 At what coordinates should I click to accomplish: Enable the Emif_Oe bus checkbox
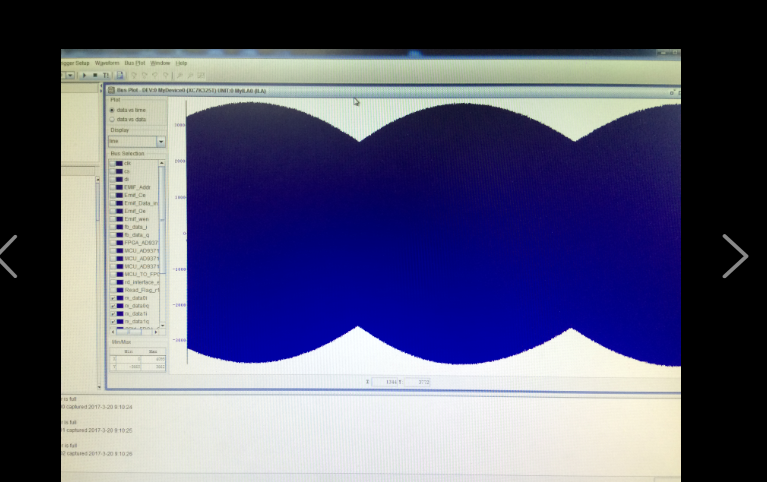[x=113, y=211]
